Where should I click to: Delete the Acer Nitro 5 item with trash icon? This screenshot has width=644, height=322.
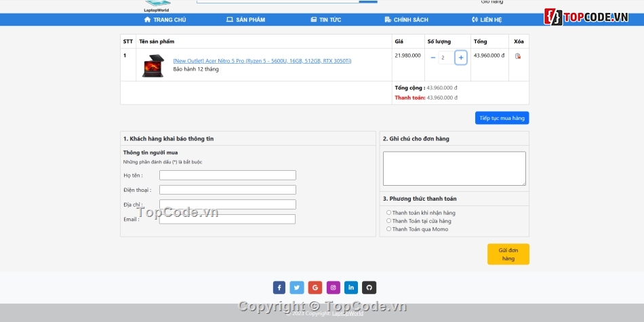[x=518, y=56]
